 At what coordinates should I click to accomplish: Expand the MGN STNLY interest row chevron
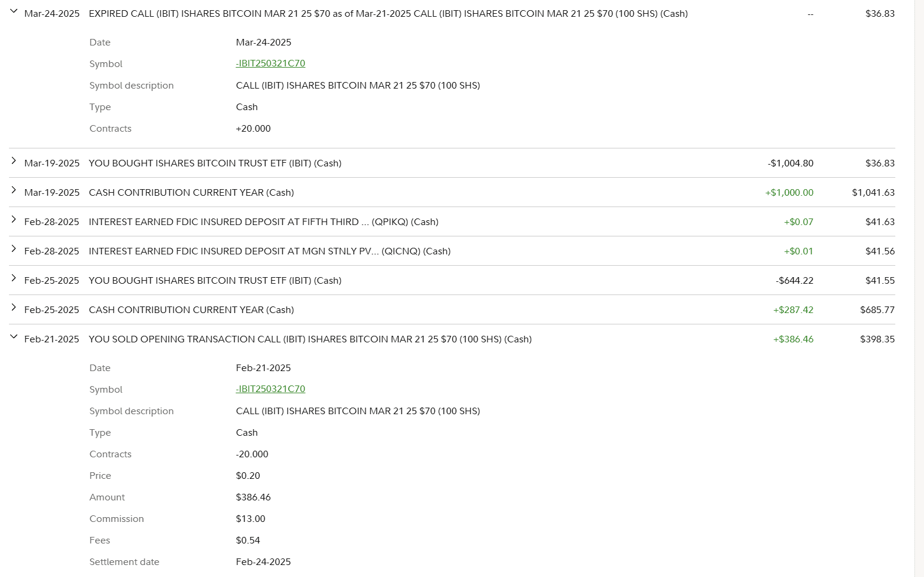(x=14, y=249)
